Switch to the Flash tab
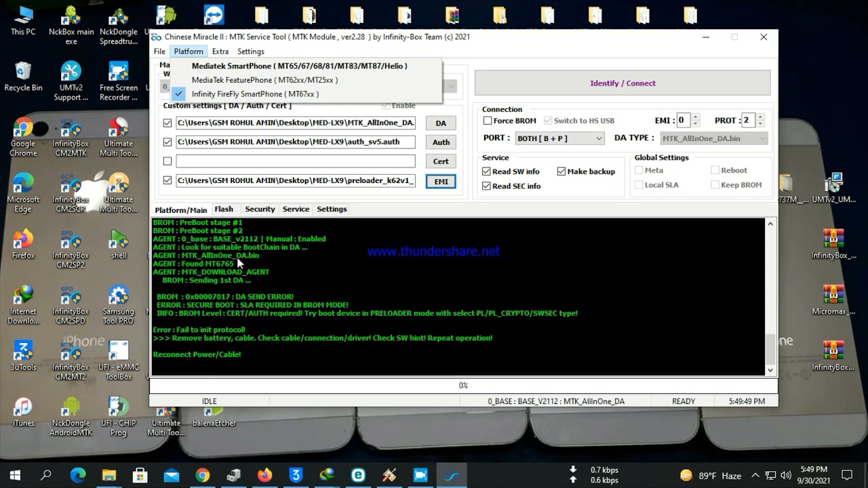This screenshot has width=868, height=488. tap(224, 209)
